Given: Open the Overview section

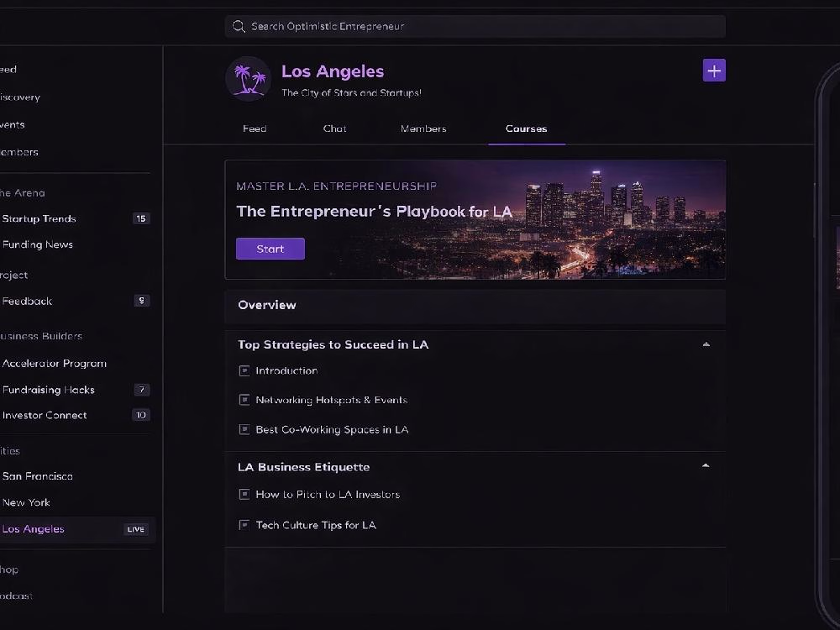Looking at the screenshot, I should pos(475,306).
